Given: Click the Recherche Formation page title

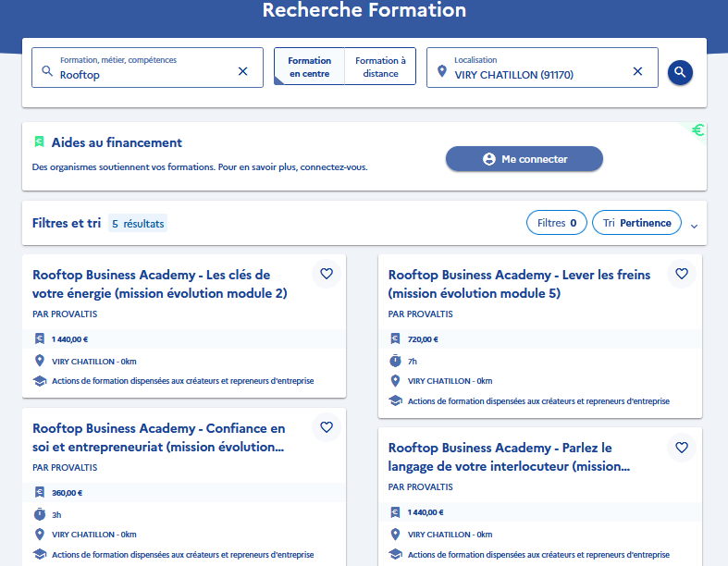Looking at the screenshot, I should coord(364,10).
